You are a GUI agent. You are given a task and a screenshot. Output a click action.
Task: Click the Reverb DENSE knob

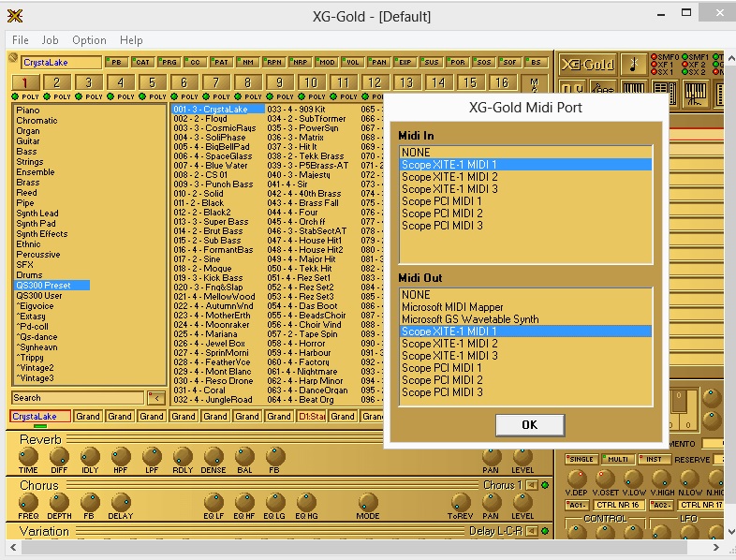(x=213, y=456)
